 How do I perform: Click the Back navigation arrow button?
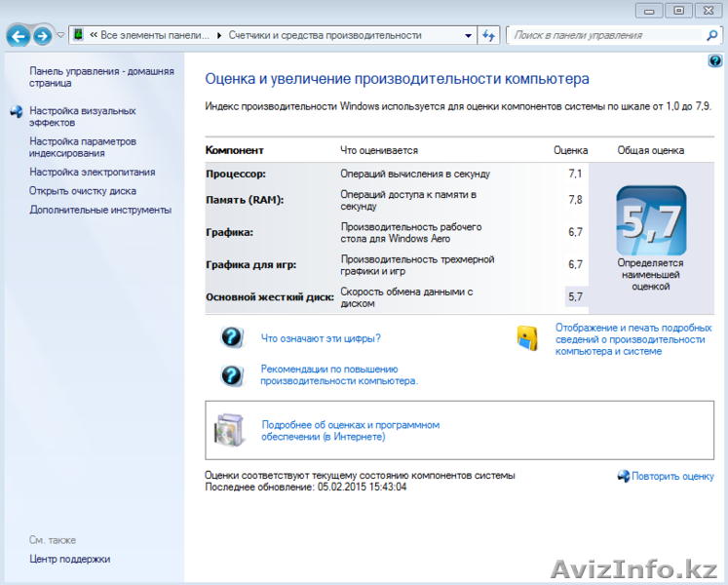pyautogui.click(x=18, y=36)
